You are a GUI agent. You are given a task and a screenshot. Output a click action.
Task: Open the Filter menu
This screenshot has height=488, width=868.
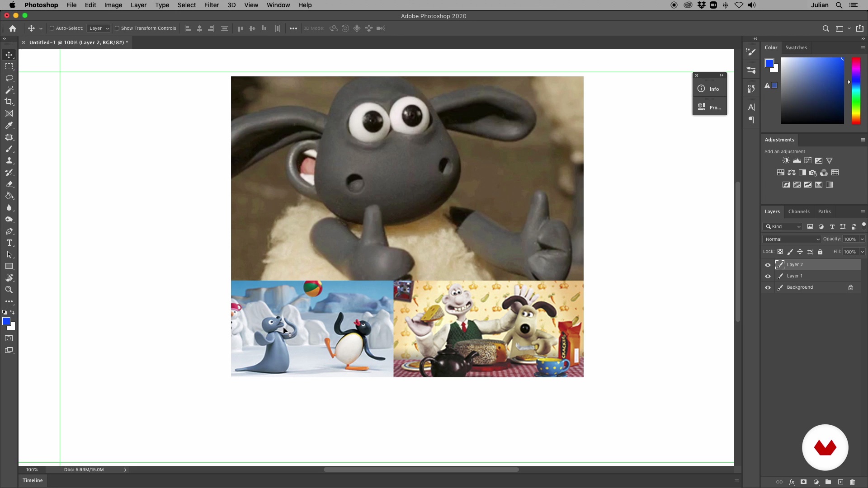pyautogui.click(x=212, y=5)
